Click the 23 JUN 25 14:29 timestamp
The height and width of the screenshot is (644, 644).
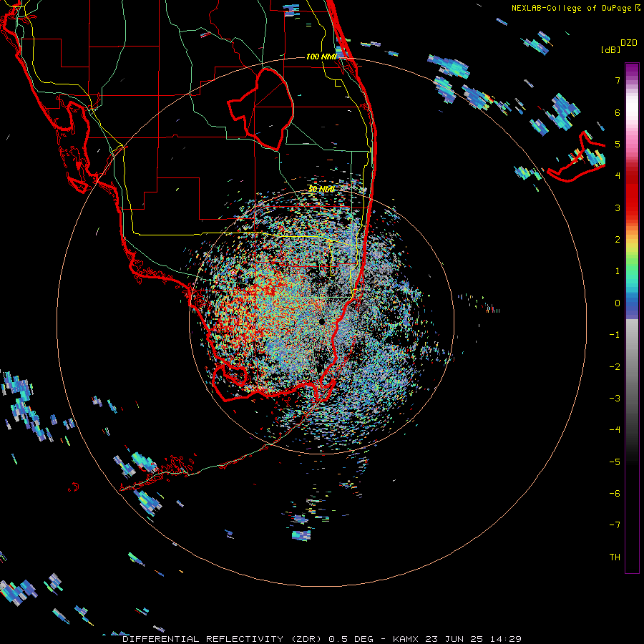coord(473,639)
